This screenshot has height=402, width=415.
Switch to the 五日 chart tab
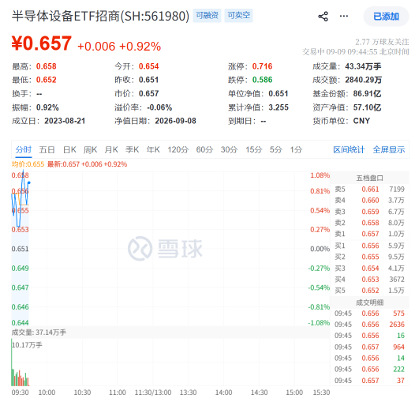pos(47,150)
